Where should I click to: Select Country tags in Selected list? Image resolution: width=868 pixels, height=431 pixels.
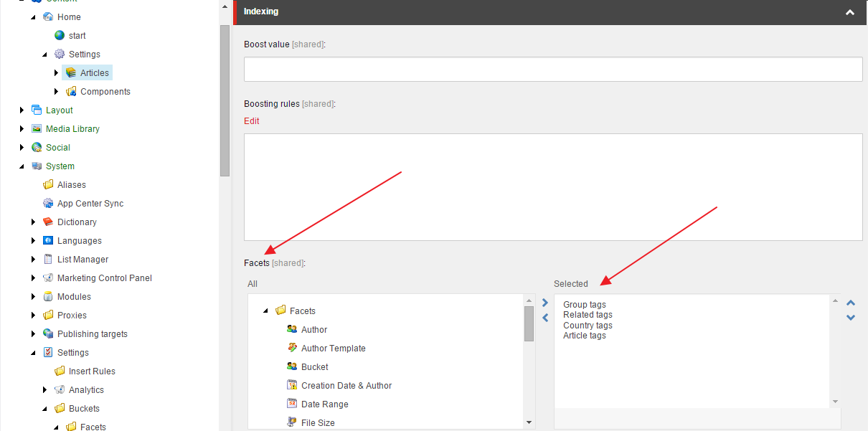point(588,326)
